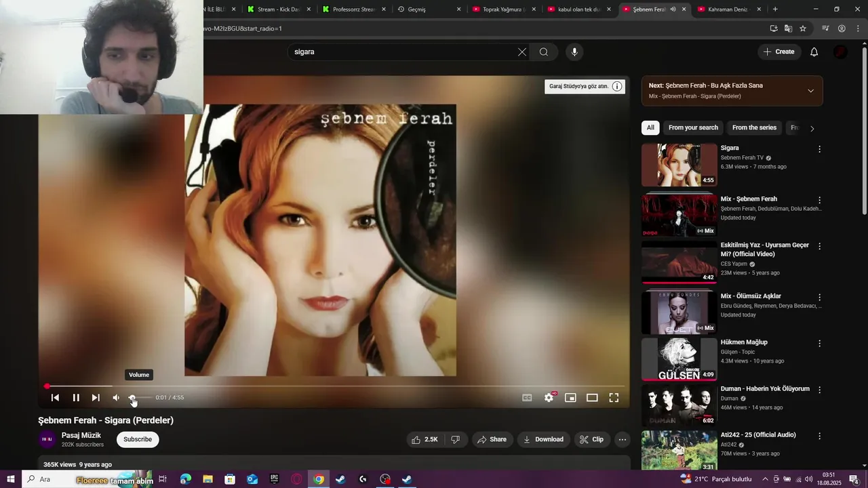The image size is (868, 488).
Task: Toggle subtitles/closed captions in player
Action: coord(527,398)
